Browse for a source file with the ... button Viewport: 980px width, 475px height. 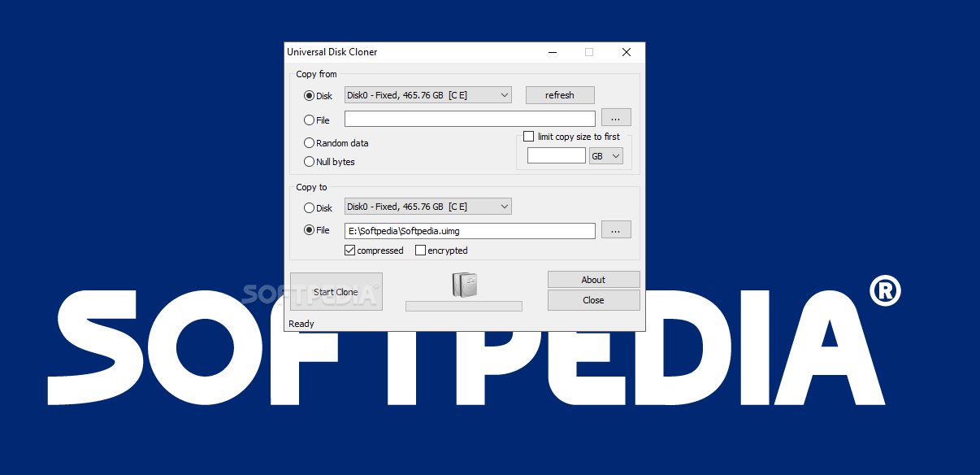coord(616,118)
